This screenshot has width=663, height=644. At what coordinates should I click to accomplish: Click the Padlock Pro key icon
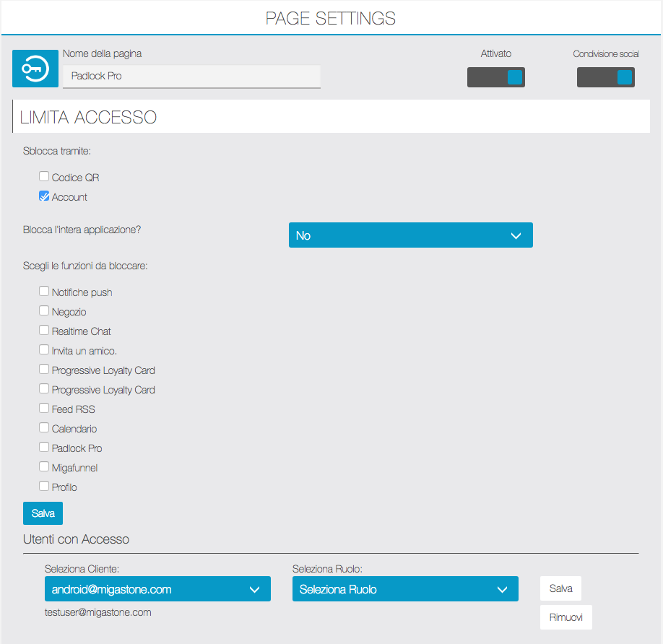coord(35,69)
